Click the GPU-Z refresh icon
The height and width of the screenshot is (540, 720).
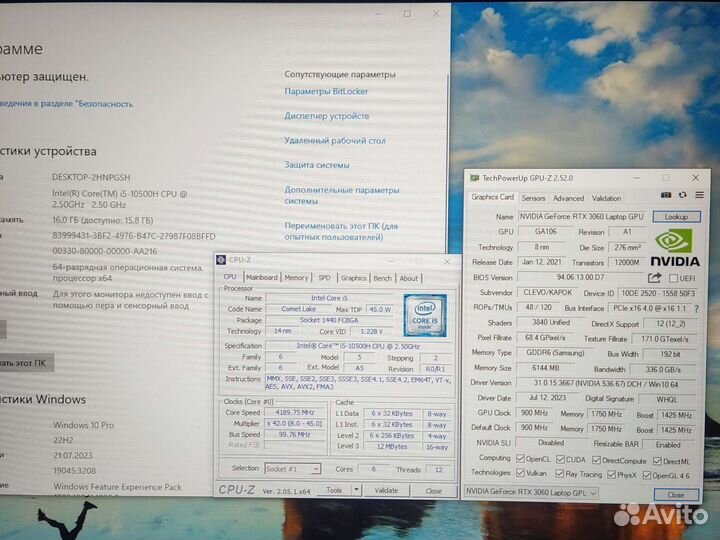point(683,195)
